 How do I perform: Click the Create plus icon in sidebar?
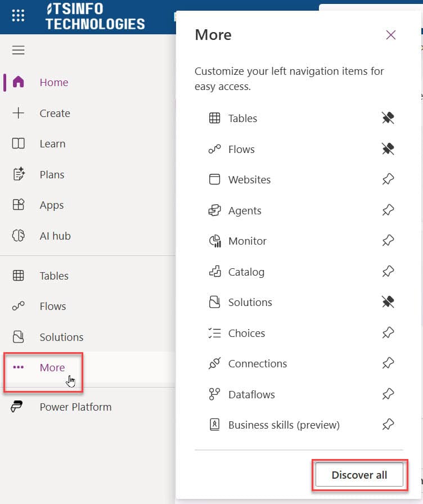click(19, 113)
